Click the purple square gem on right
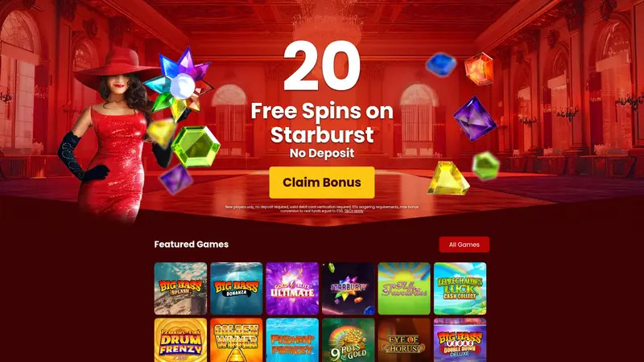Screen dimensions: 644x362 tap(475, 118)
